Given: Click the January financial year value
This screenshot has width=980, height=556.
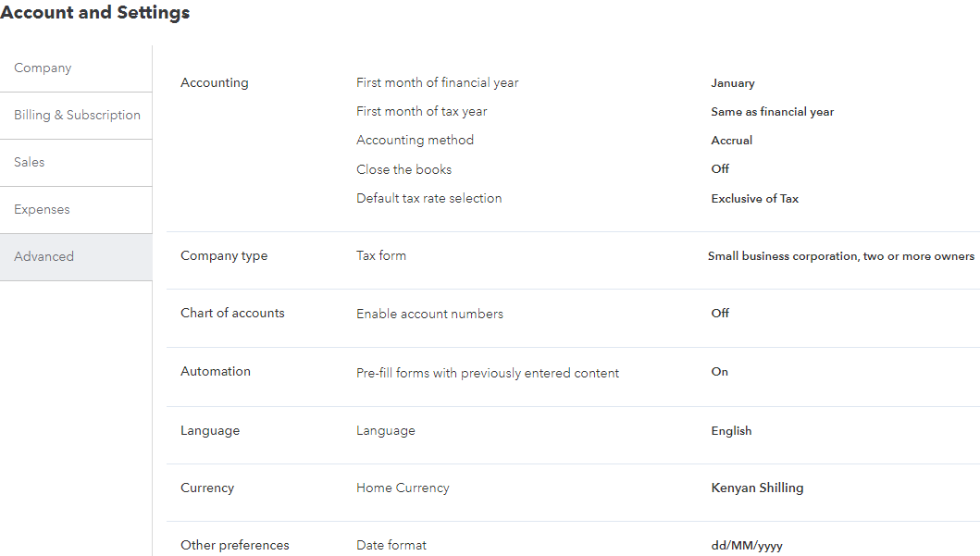Looking at the screenshot, I should 732,83.
